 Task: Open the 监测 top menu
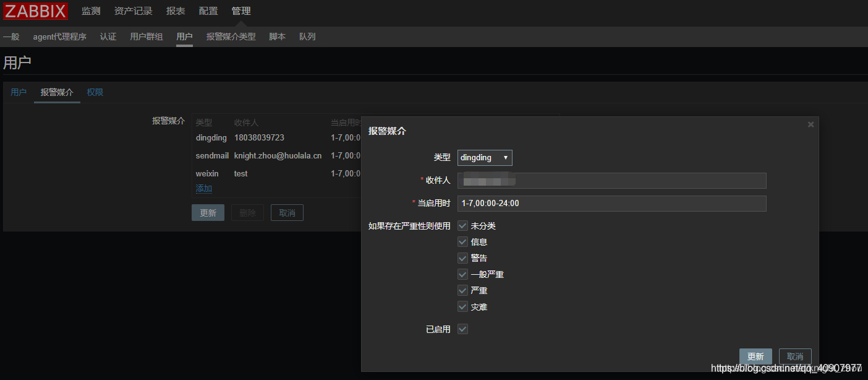point(91,11)
